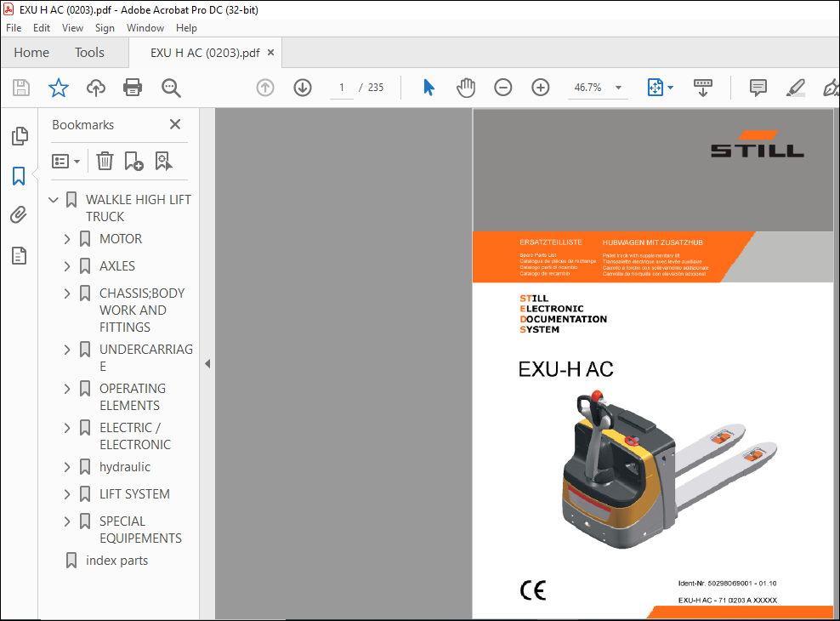Select EXU H AC (0203).pdf document tab
Viewport: 840px width, 621px height.
(x=205, y=53)
